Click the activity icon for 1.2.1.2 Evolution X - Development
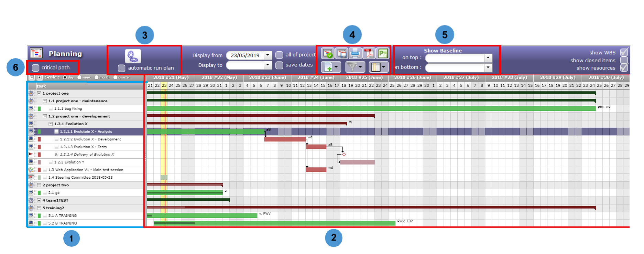The image size is (644, 254). point(31,139)
